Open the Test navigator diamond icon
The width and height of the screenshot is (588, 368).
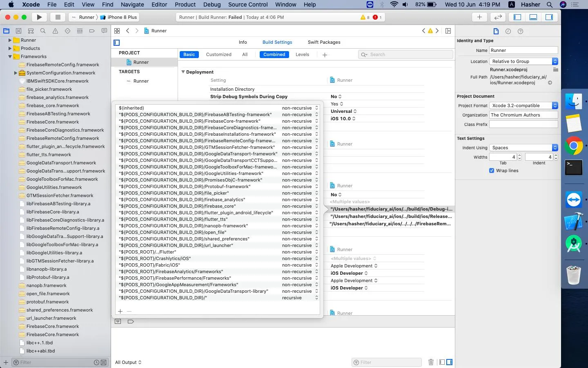click(x=67, y=31)
